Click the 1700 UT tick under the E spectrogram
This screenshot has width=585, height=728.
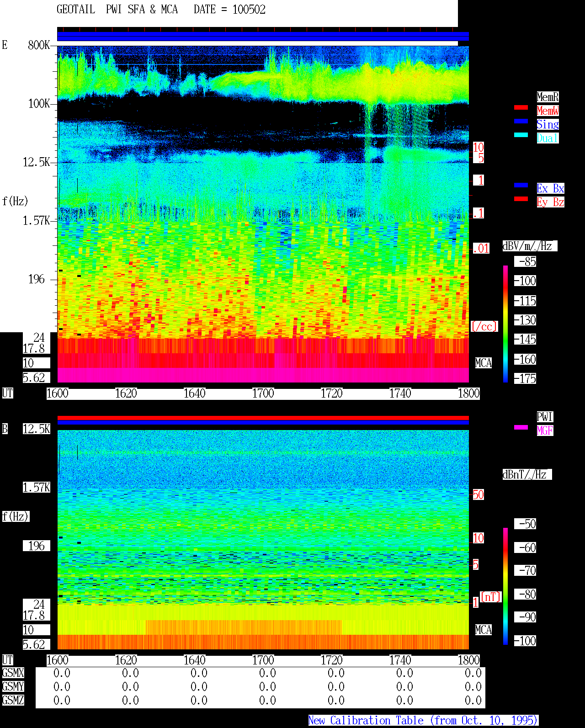coord(263,393)
